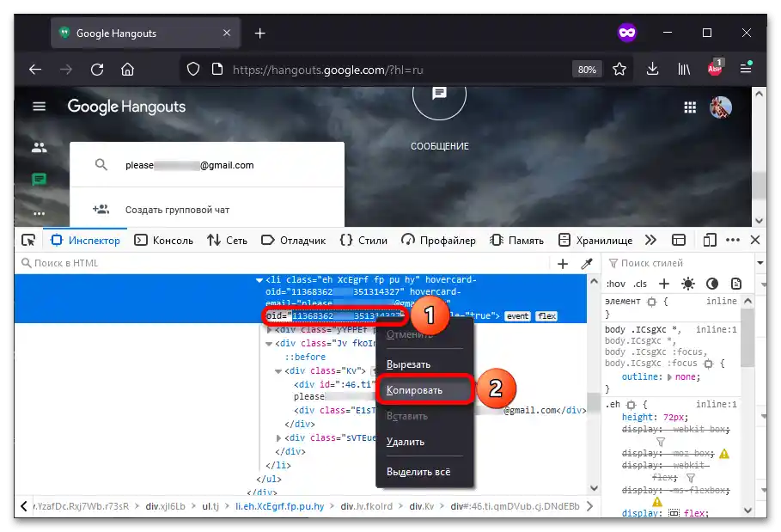Enable dark color scheme simulation in Rules panel
This screenshot has width=781, height=532.
712,283
